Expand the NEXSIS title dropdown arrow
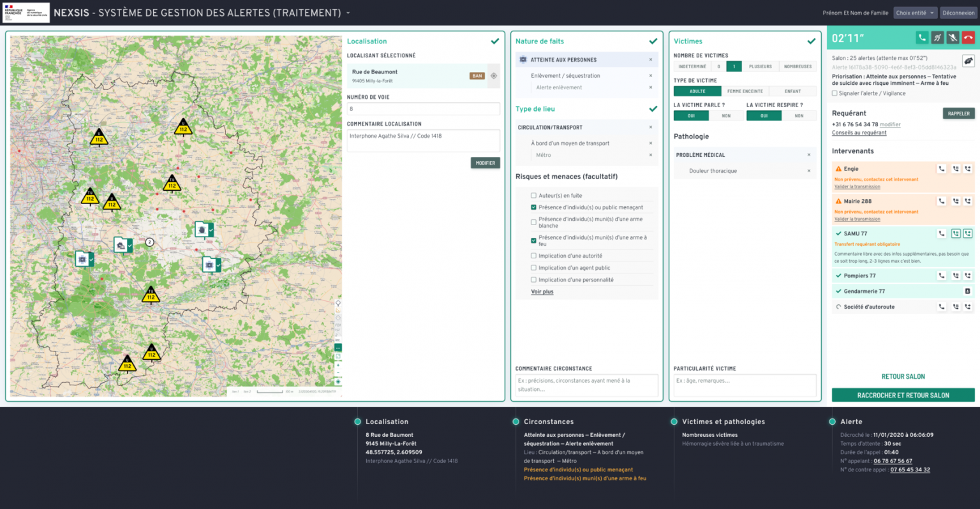The width and height of the screenshot is (980, 509). [x=348, y=13]
